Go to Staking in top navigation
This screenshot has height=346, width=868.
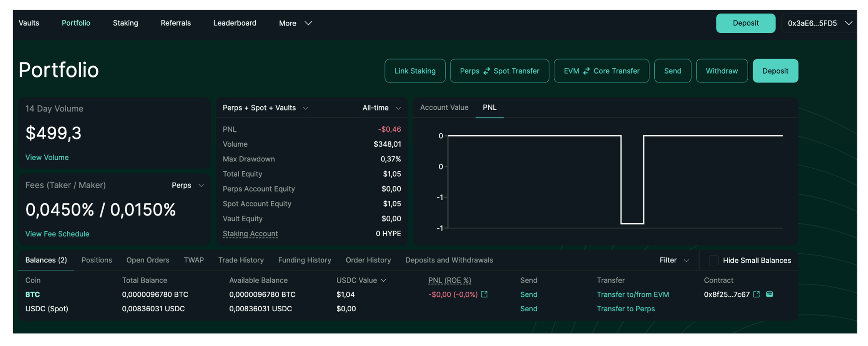point(125,23)
